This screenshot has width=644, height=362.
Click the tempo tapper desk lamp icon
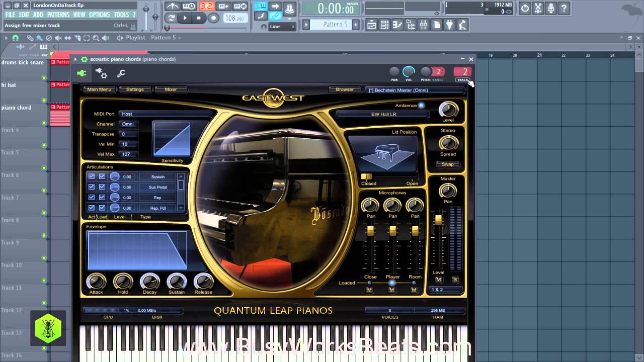coord(463,25)
